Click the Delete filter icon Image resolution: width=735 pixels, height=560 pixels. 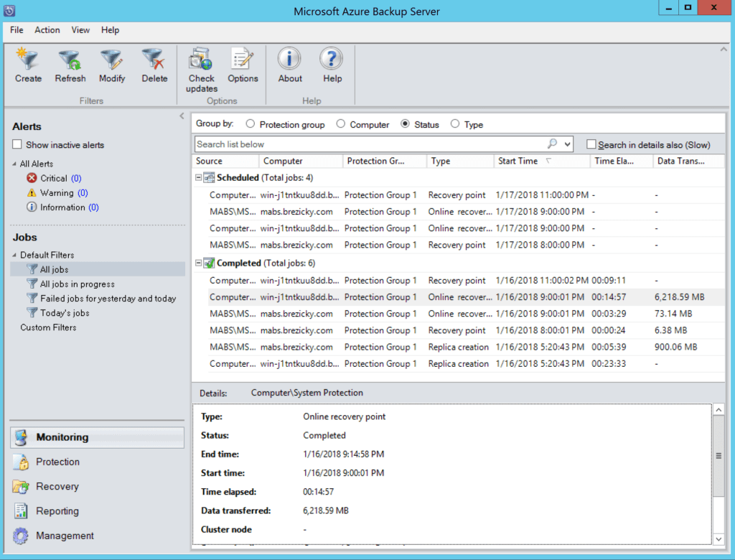(154, 60)
